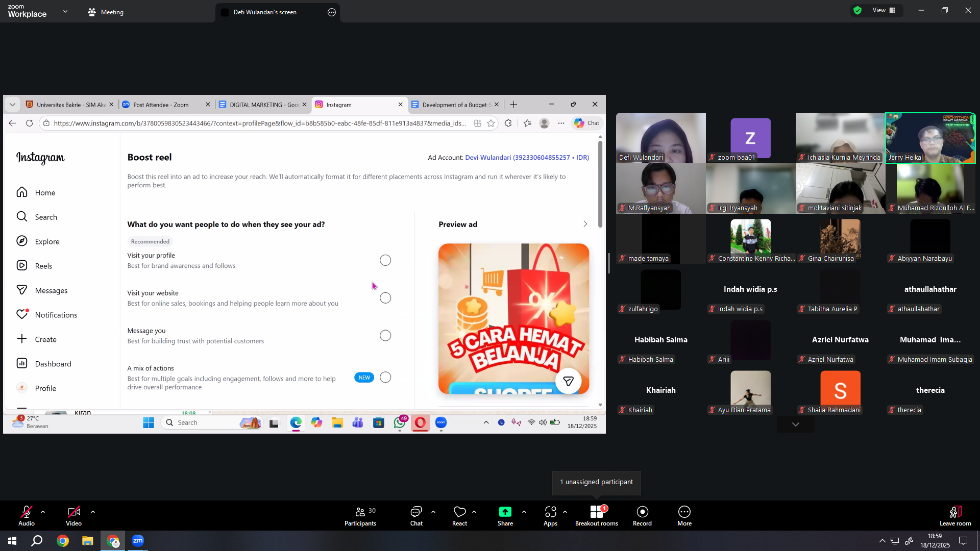The width and height of the screenshot is (980, 551).
Task: Click the send icon on ad preview
Action: 568,381
